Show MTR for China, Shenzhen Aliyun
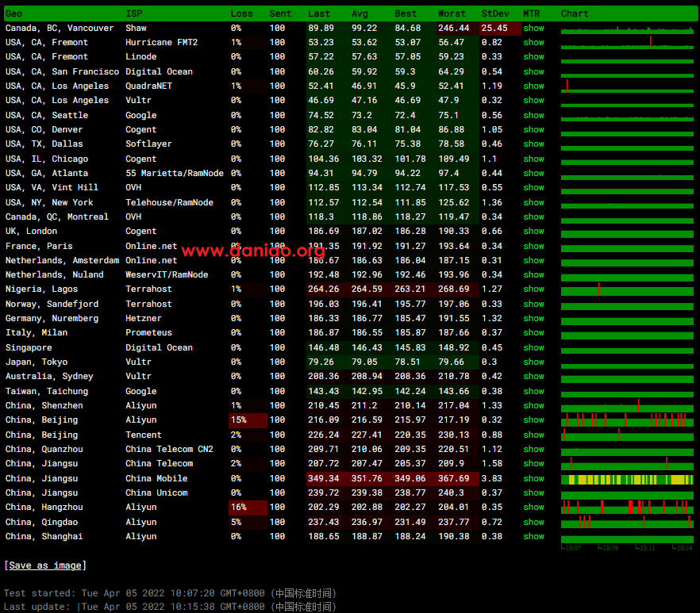Image resolution: width=700 pixels, height=613 pixels. pyautogui.click(x=533, y=405)
